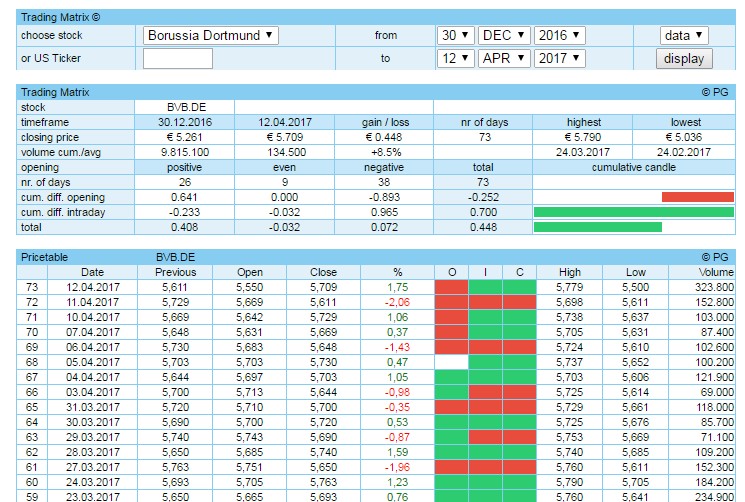Select the -2,06 percent on 11.04.2017
Viewport: 745px width, 502px height.
[397, 302]
